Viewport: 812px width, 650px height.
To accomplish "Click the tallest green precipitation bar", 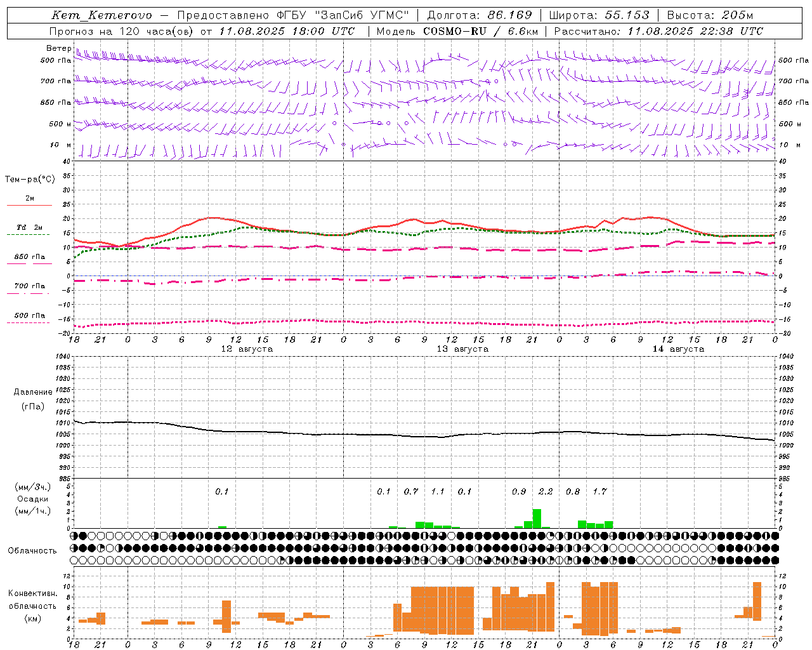I will point(537,519).
